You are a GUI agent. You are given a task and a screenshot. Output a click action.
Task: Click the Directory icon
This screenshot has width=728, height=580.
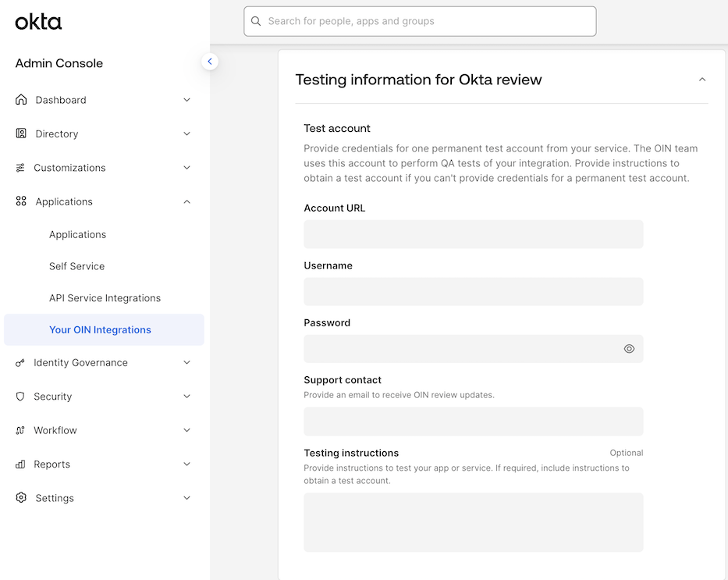[21, 133]
